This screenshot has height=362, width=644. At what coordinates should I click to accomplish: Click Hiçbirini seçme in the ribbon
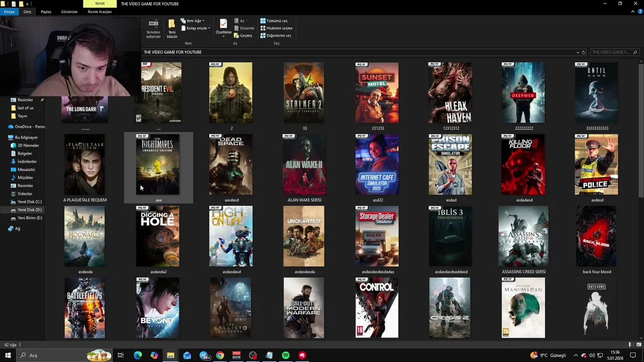(276, 28)
